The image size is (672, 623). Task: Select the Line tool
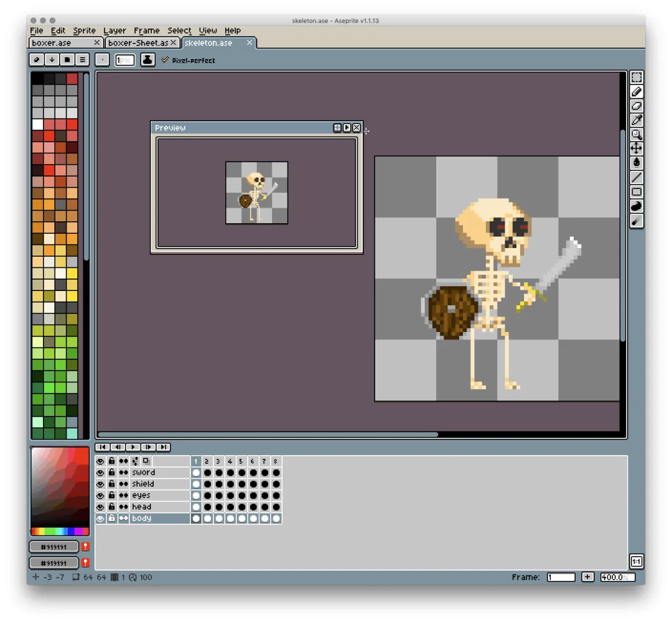637,177
